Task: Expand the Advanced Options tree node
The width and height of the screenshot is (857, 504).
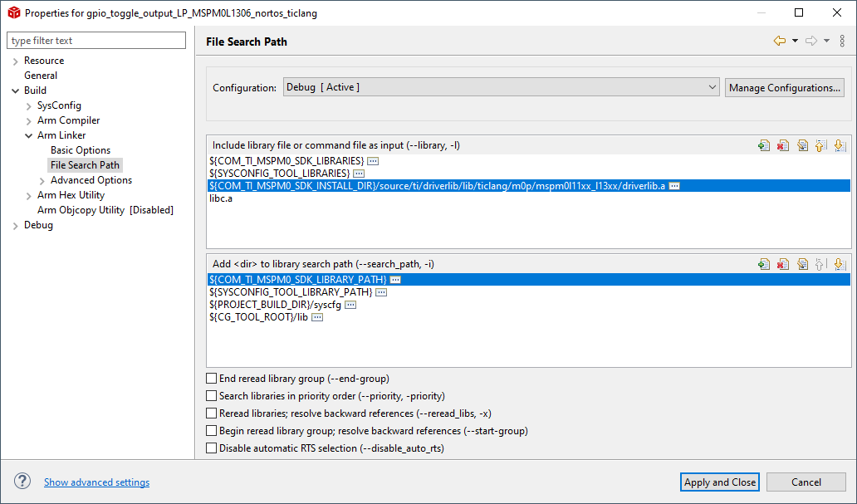Action: click(x=42, y=180)
